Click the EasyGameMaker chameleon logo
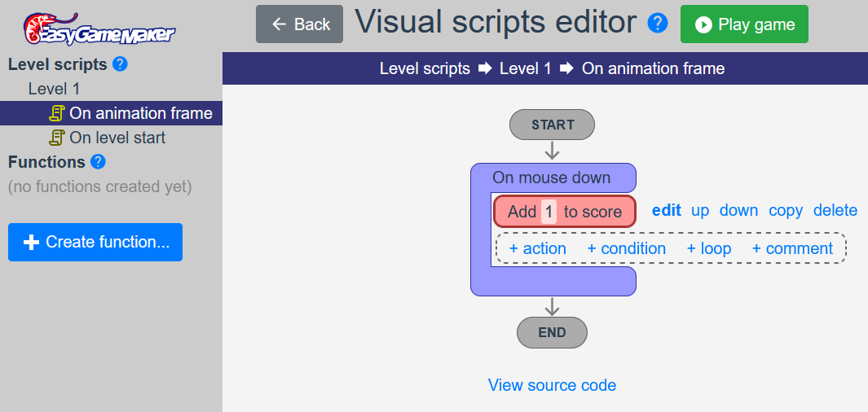The image size is (868, 412). [x=99, y=28]
